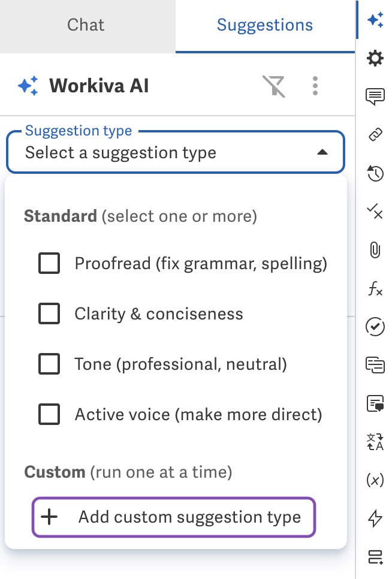Check the Tone (professional, neutral) box
392x579 pixels.
pos(49,364)
